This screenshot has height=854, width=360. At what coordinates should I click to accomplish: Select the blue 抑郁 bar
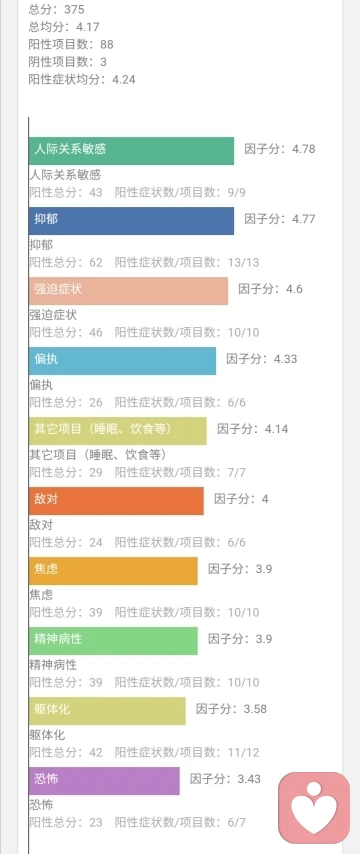[x=131, y=221]
